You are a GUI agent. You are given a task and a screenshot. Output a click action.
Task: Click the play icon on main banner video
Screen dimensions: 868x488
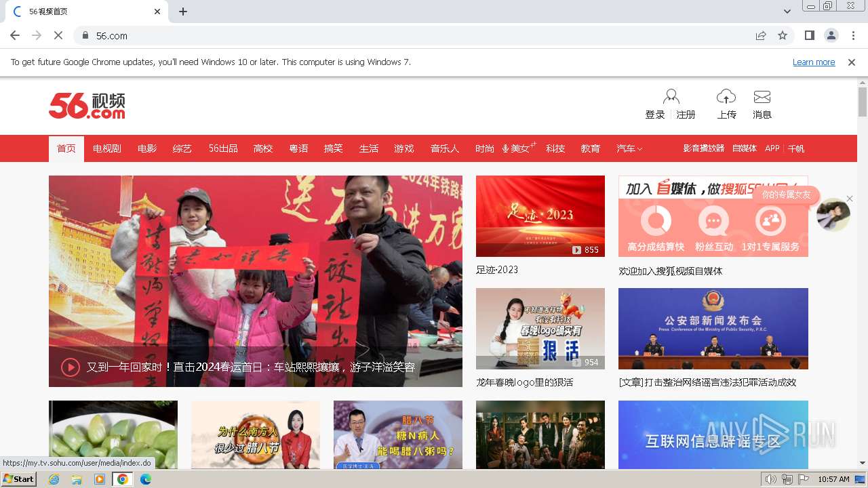[x=71, y=367]
